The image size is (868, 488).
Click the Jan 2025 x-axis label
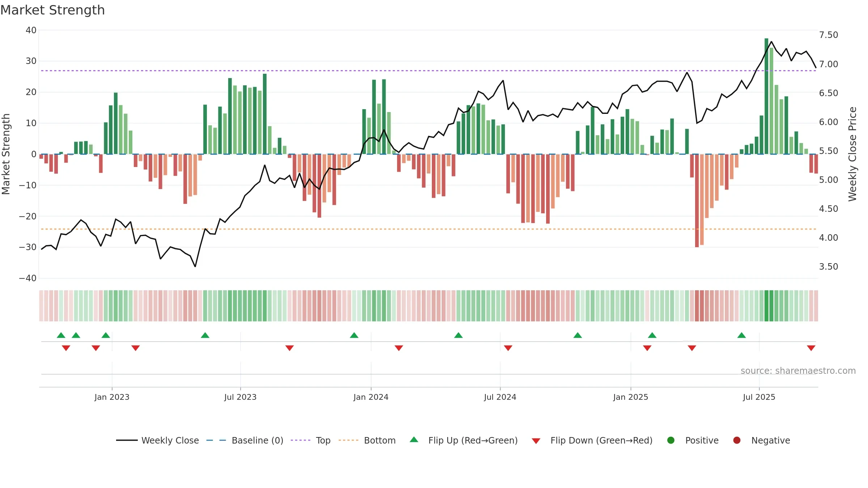(x=631, y=397)
